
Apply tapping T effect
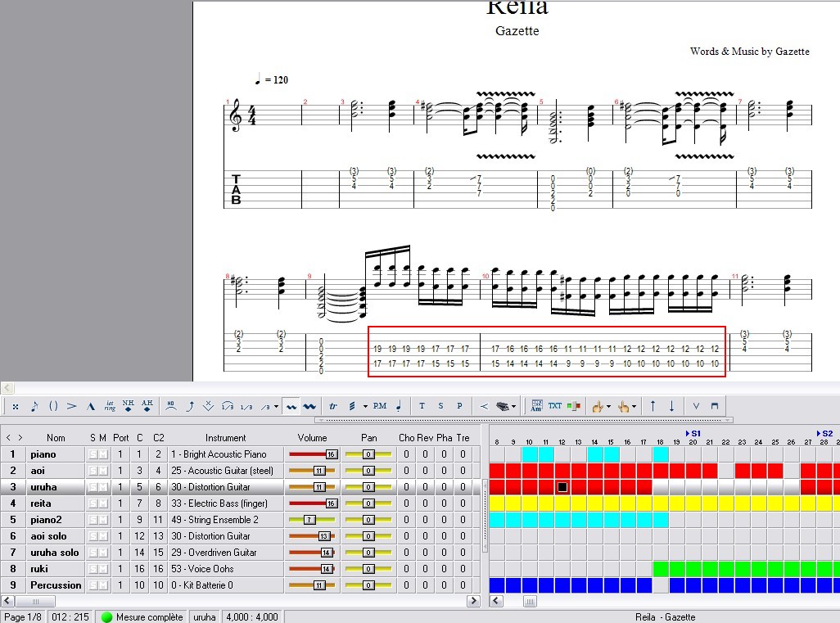(422, 406)
